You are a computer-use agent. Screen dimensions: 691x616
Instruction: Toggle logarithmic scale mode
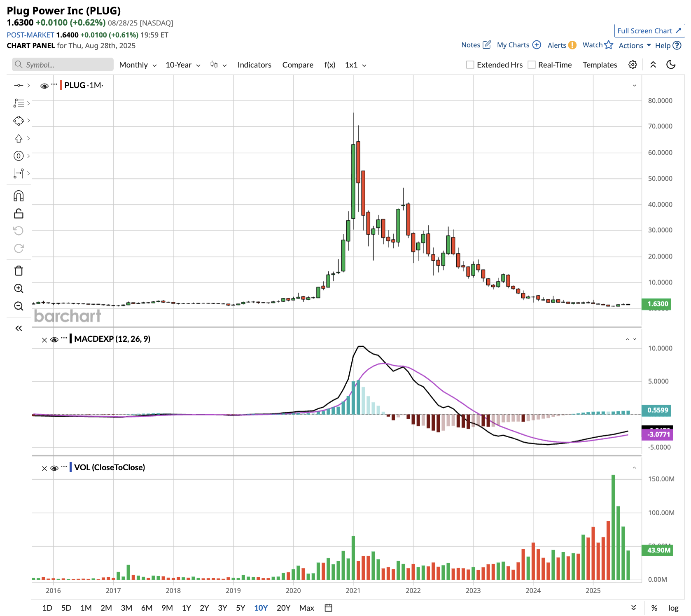673,608
